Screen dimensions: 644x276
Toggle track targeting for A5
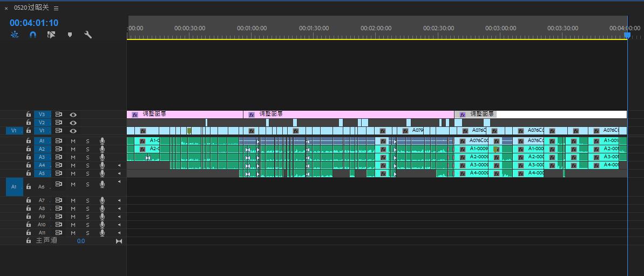point(42,173)
